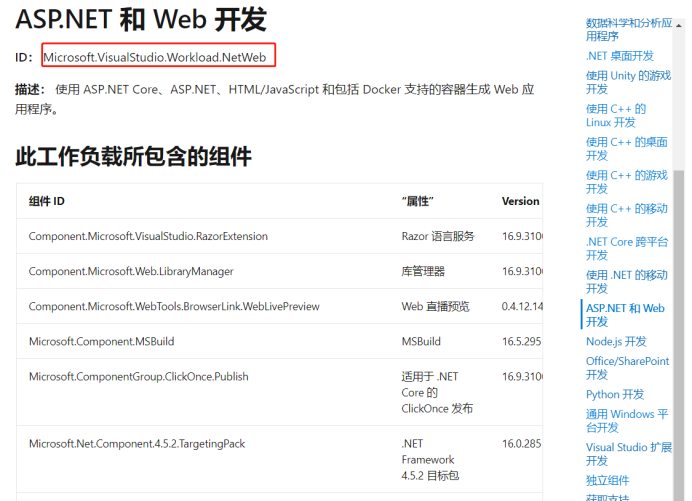Open the '数据科学和分析应用程序' sidebar link
Image resolution: width=692 pixels, height=501 pixels.
coord(628,30)
